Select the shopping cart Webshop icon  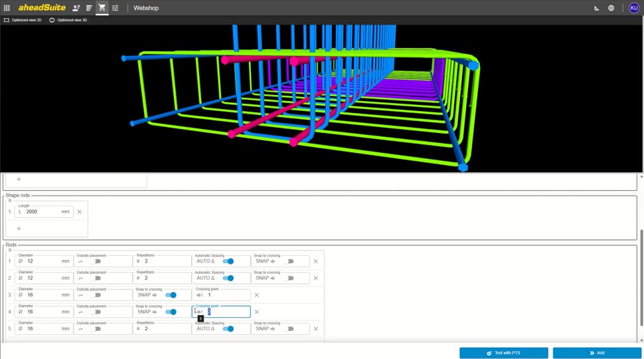point(102,8)
